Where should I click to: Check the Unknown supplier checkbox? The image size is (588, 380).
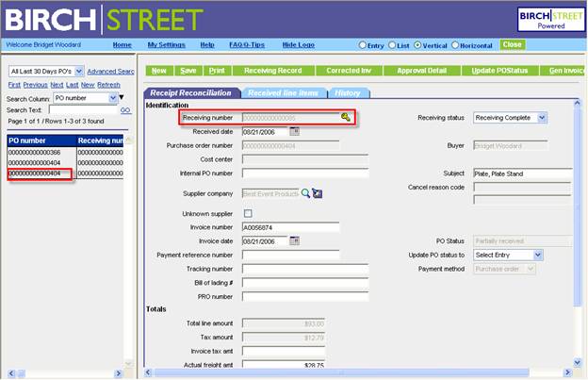[x=248, y=213]
